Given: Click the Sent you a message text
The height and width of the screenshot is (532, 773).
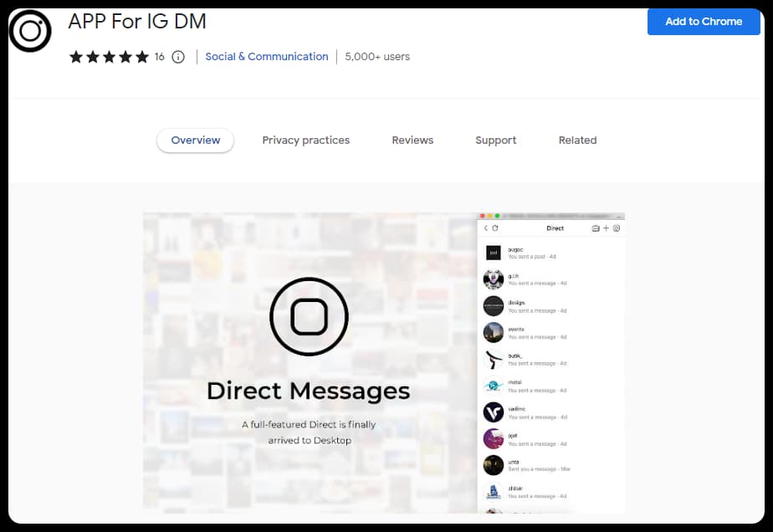Looking at the screenshot, I should [539, 469].
